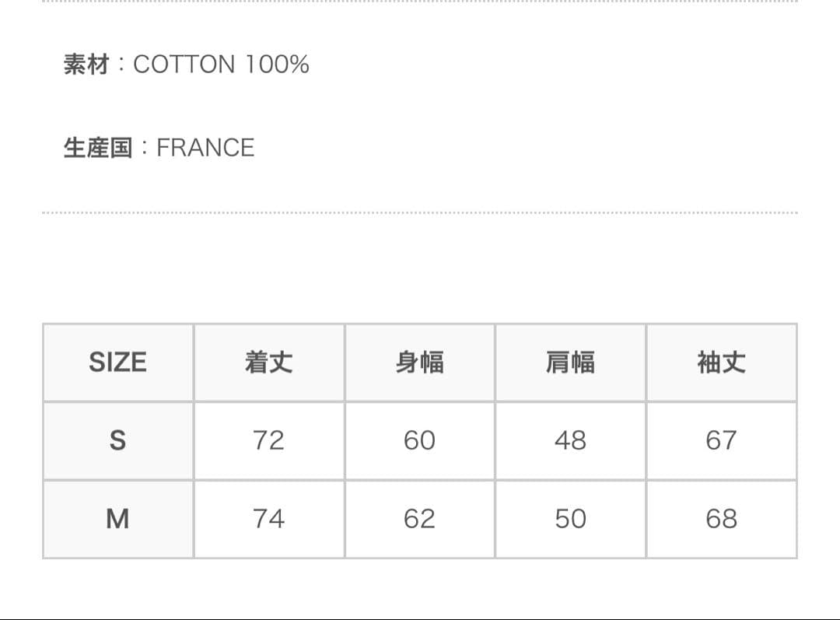
Task: Click the SIZE column header
Action: tap(117, 363)
